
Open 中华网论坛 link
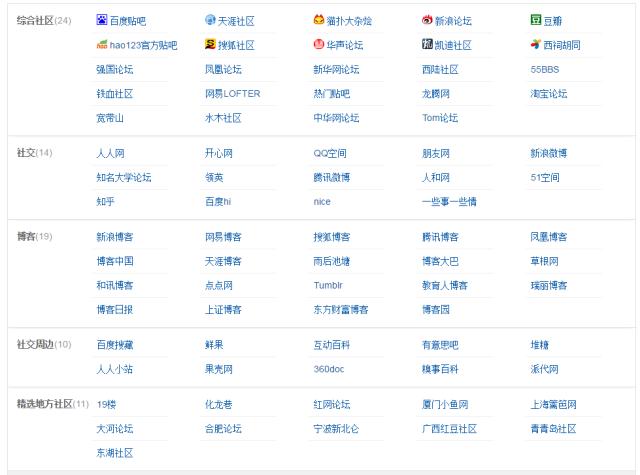(x=336, y=118)
